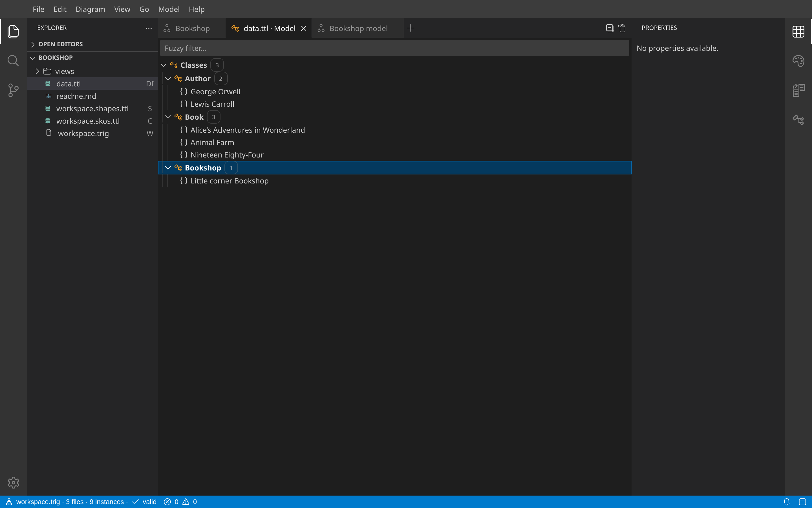Open data.ttl in the explorer
812x508 pixels.
92,84
